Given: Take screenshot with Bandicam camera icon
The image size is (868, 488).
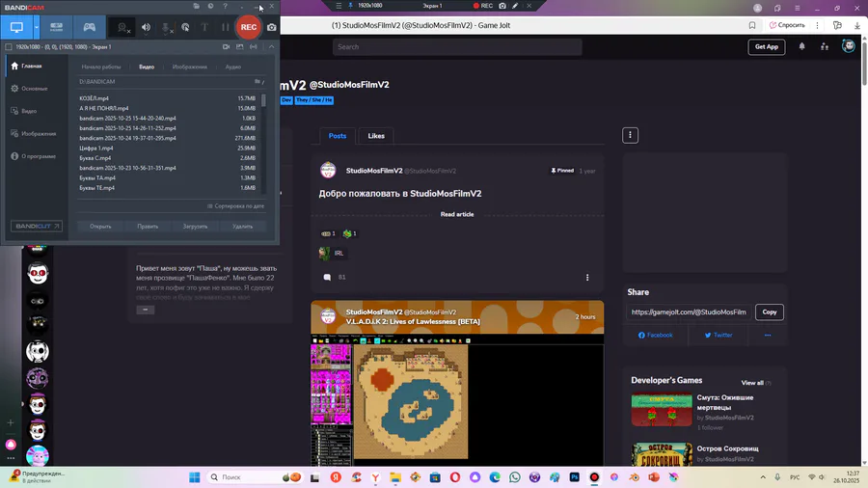Looking at the screenshot, I should point(272,27).
